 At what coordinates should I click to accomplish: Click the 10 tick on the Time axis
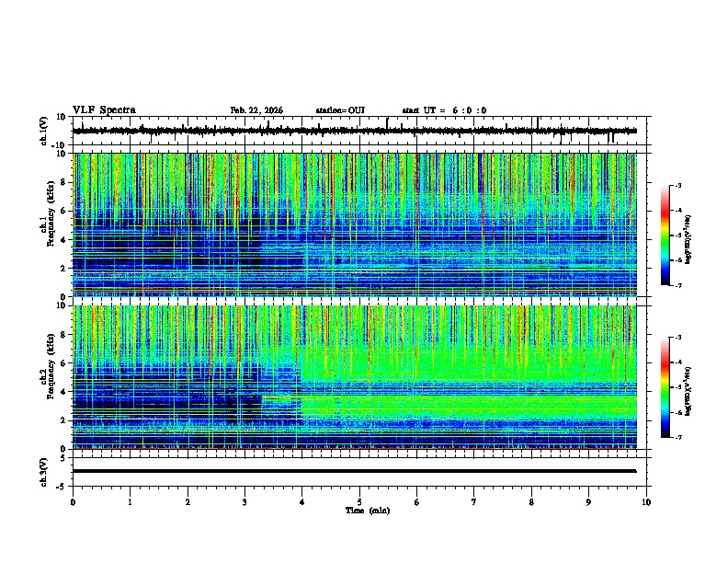pos(646,502)
